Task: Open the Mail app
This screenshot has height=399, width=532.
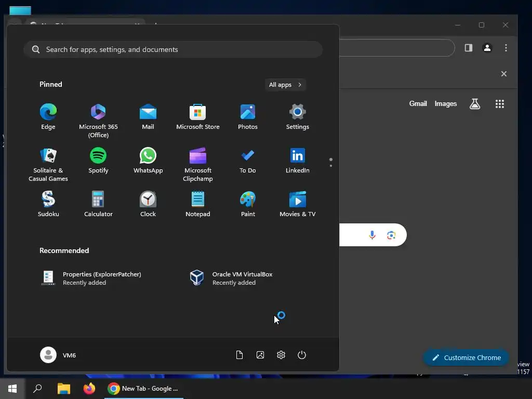Action: click(148, 117)
